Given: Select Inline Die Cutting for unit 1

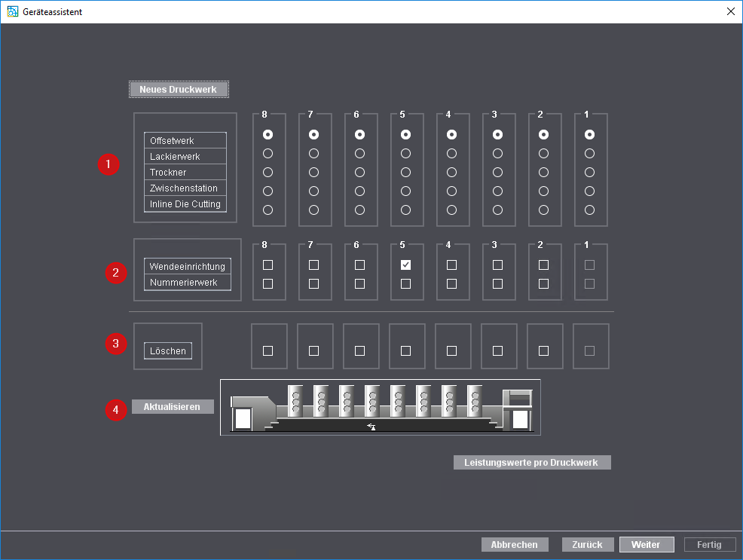Looking at the screenshot, I should coord(589,210).
